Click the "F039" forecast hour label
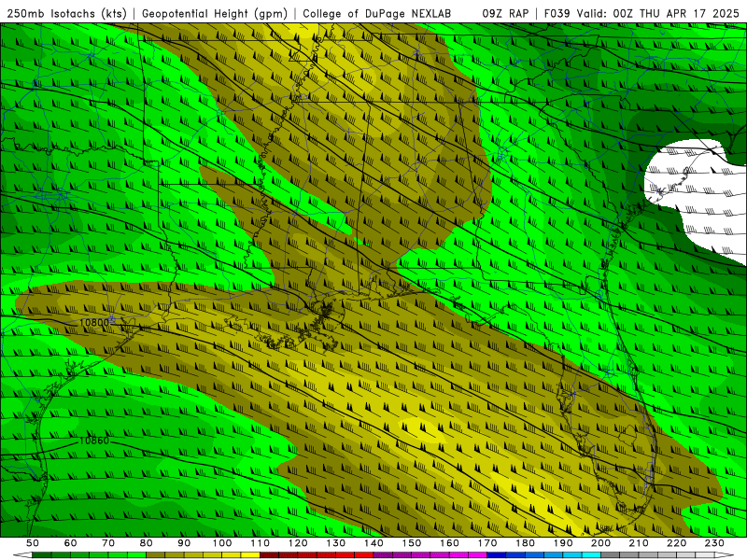Viewport: 747px width, 560px height. [556, 14]
